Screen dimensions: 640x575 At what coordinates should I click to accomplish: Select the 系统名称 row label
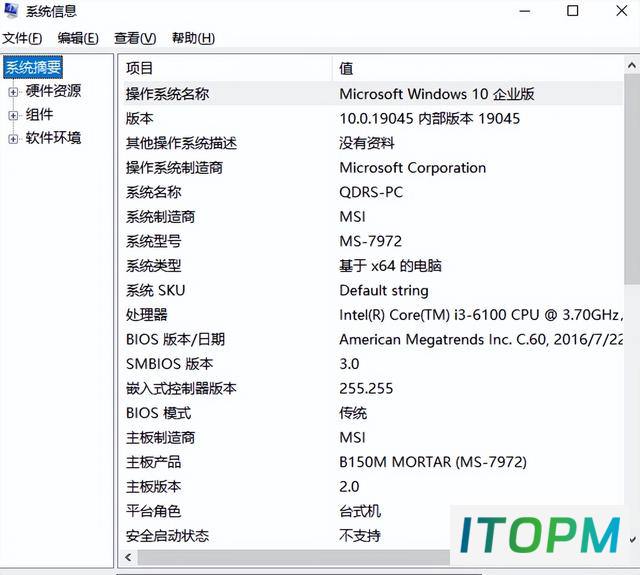(x=153, y=192)
